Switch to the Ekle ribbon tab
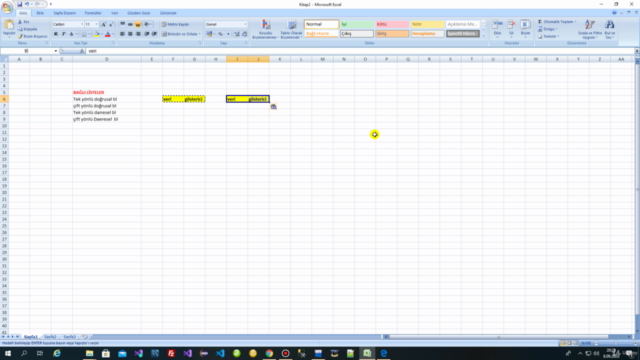This screenshot has height=360, width=640. pos(40,13)
